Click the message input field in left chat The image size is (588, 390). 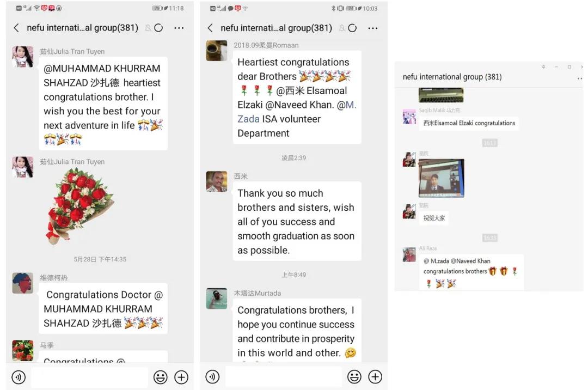[x=90, y=377]
